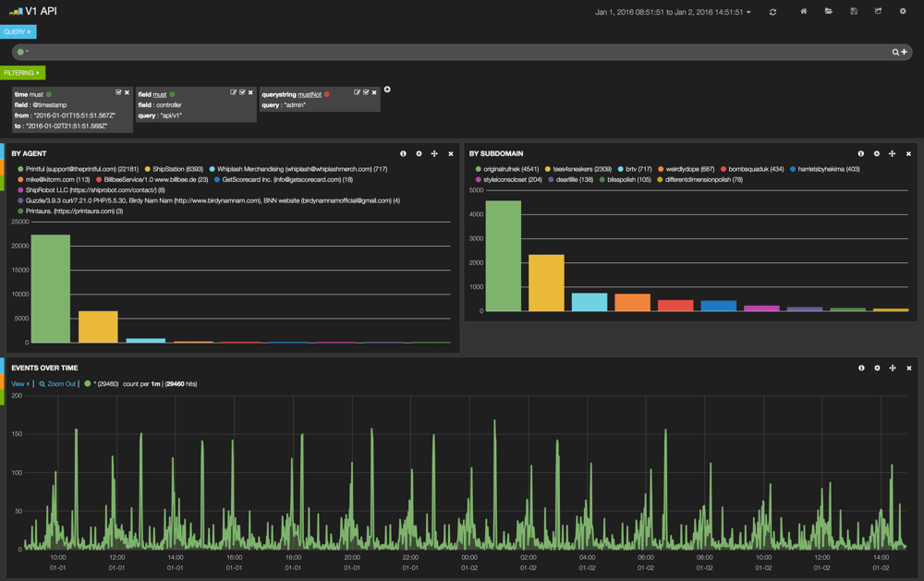This screenshot has width=924, height=581.
Task: Remove the EVENTS OVER TIME panel
Action: pos(909,369)
